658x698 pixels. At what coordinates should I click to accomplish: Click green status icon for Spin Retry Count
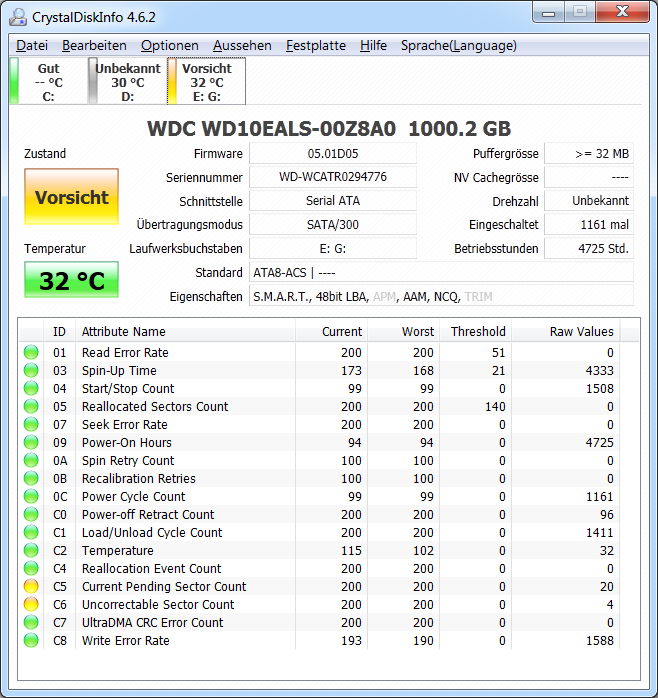(31, 460)
